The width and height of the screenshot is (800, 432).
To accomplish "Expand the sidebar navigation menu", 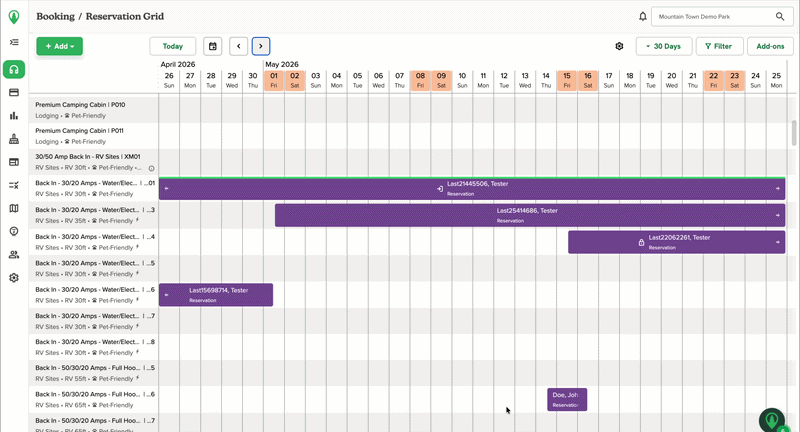I will tap(14, 43).
